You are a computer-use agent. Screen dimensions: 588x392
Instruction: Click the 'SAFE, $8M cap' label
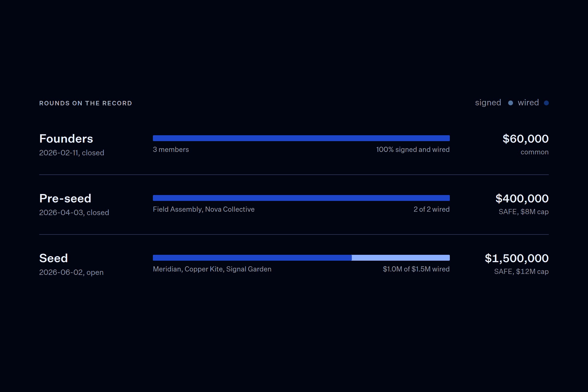click(524, 212)
